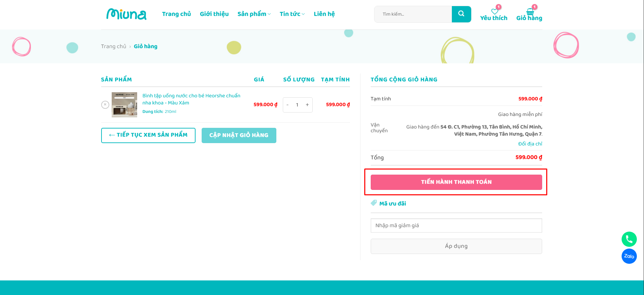The height and width of the screenshot is (295, 644).
Task: Decrease quantity with the minus button
Action: [x=288, y=105]
